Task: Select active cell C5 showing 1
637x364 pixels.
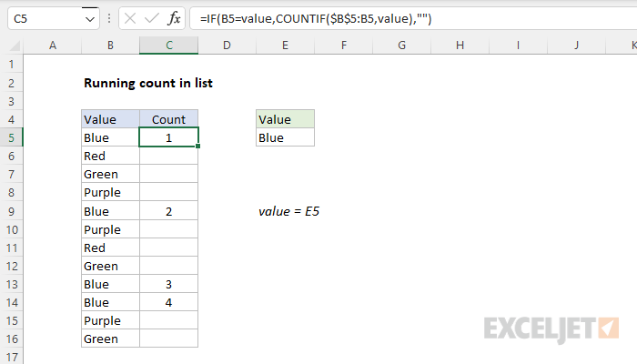Action: click(169, 137)
